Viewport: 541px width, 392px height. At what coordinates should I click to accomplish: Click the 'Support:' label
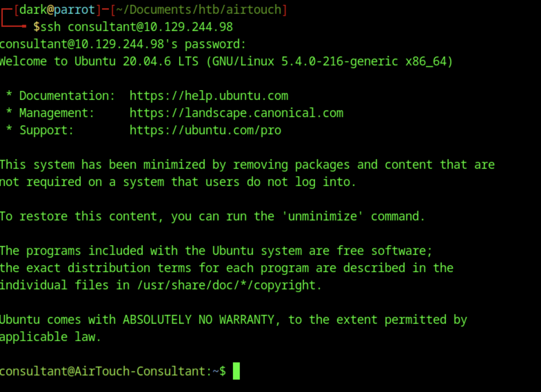(x=46, y=130)
